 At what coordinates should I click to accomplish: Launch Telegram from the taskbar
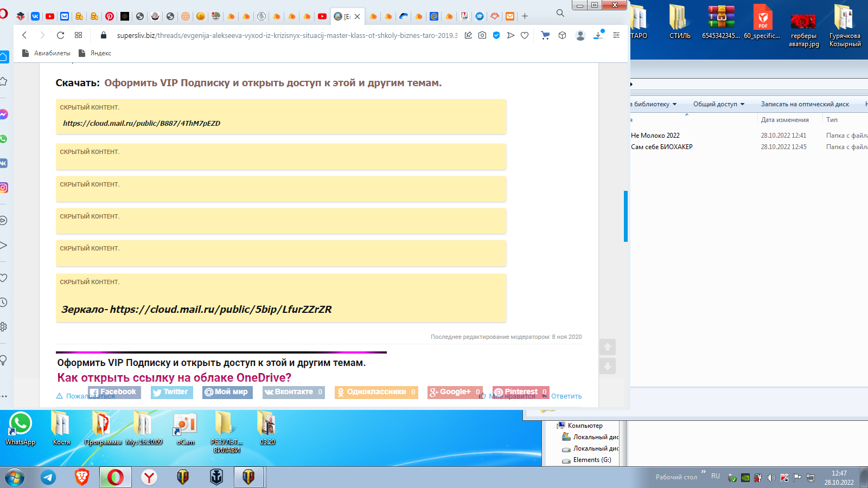(x=48, y=477)
